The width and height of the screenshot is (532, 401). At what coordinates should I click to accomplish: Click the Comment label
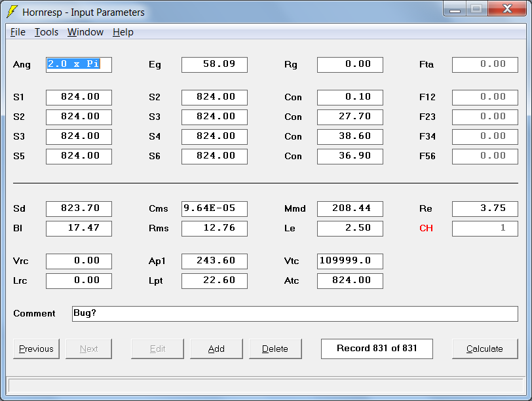(34, 313)
